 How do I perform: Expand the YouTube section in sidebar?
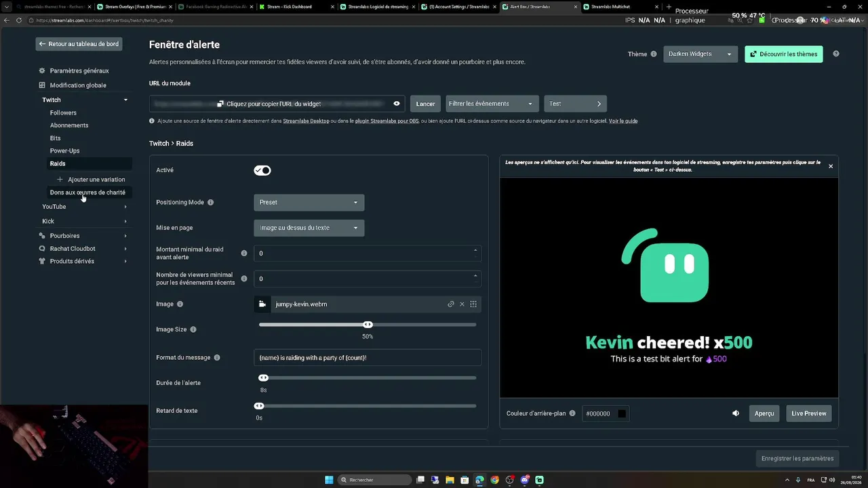(x=125, y=207)
